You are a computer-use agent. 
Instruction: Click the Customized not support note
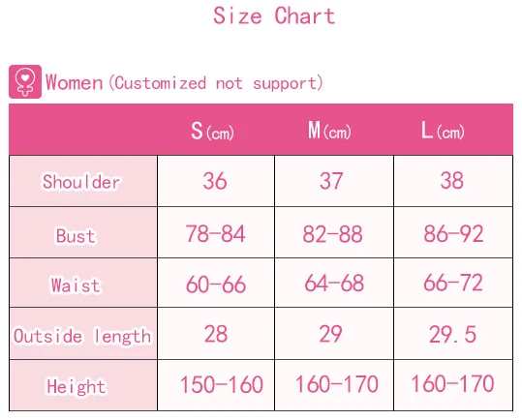216,83
